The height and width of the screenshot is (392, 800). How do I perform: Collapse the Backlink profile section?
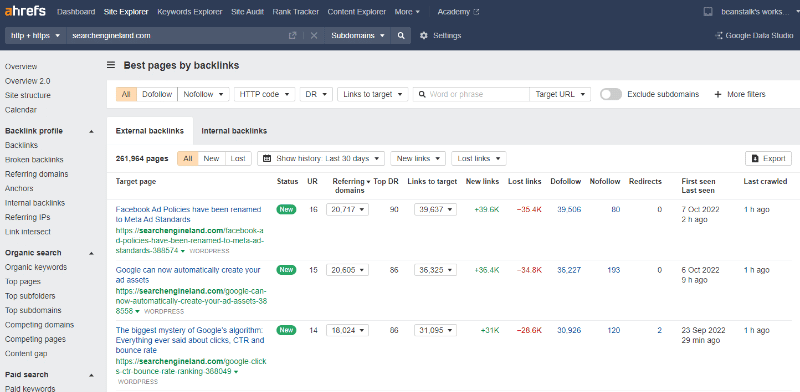click(91, 131)
